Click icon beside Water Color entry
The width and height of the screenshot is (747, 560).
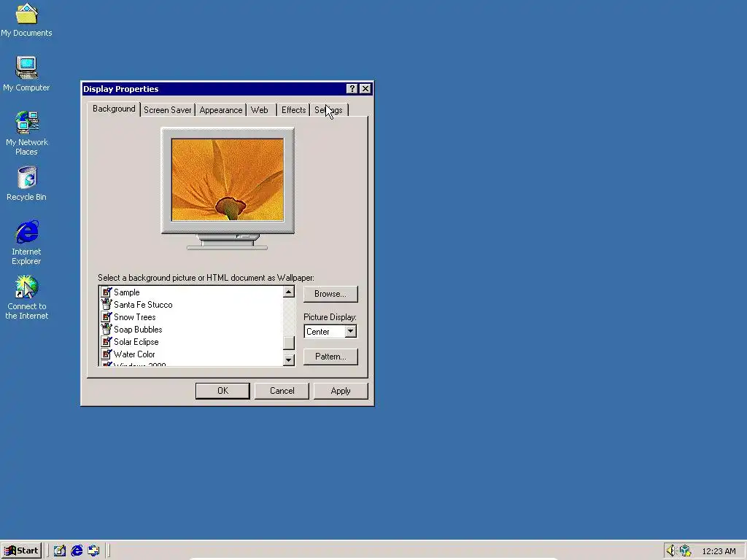107,354
